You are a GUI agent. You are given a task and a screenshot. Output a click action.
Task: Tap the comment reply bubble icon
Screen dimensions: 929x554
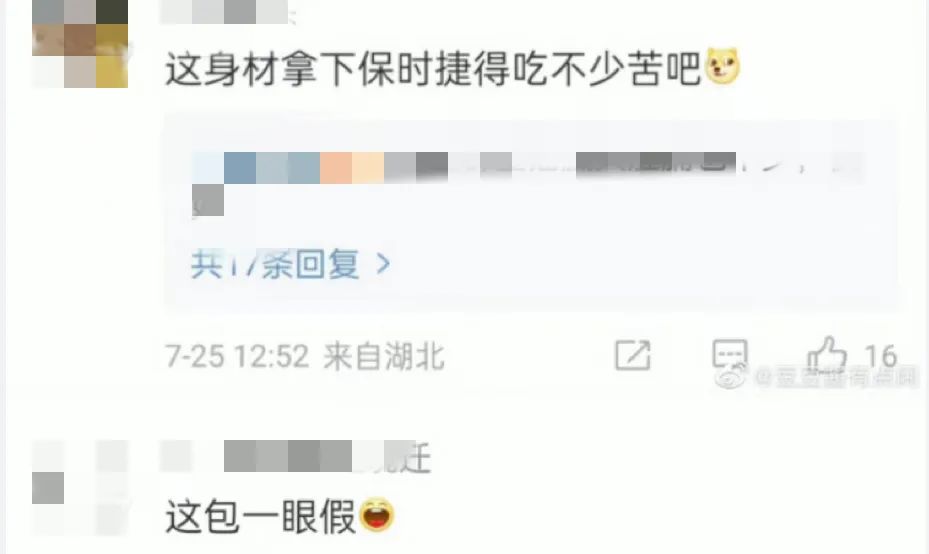(x=729, y=354)
